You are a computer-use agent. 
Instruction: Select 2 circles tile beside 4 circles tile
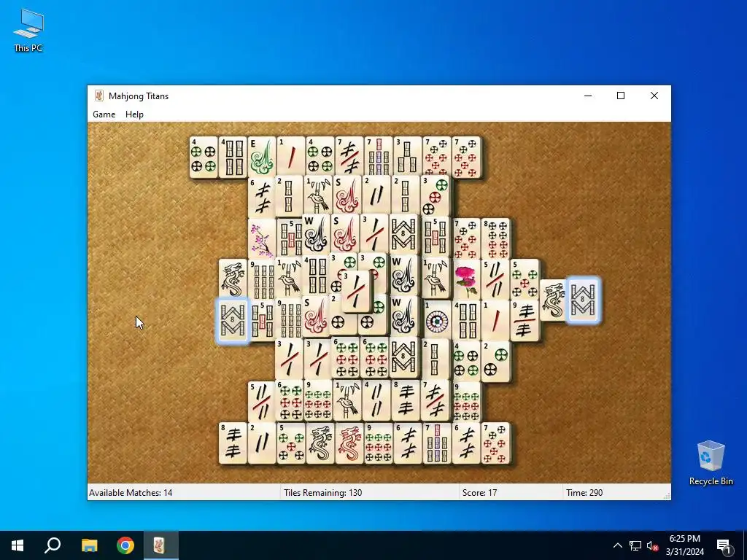tap(495, 362)
